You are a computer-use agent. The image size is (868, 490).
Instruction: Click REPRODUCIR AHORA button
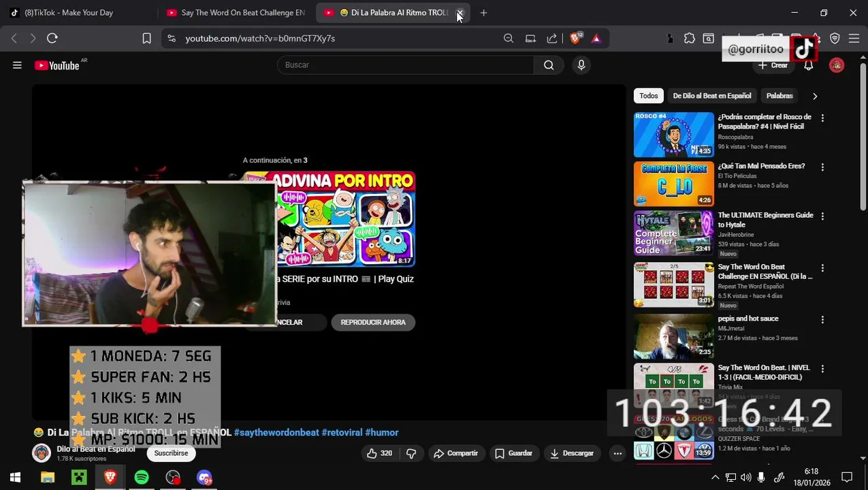pos(373,323)
